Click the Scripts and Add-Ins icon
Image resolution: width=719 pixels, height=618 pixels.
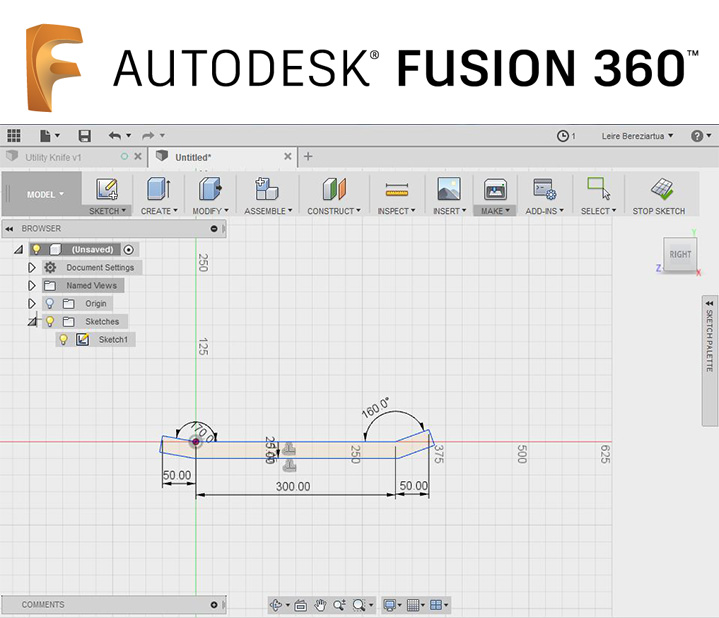pyautogui.click(x=544, y=189)
